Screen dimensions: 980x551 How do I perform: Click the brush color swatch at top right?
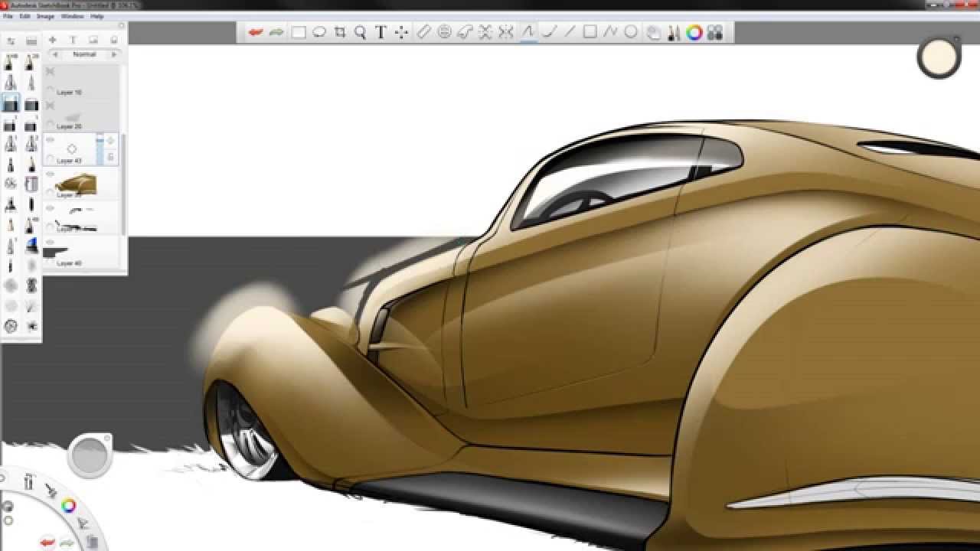tap(938, 57)
